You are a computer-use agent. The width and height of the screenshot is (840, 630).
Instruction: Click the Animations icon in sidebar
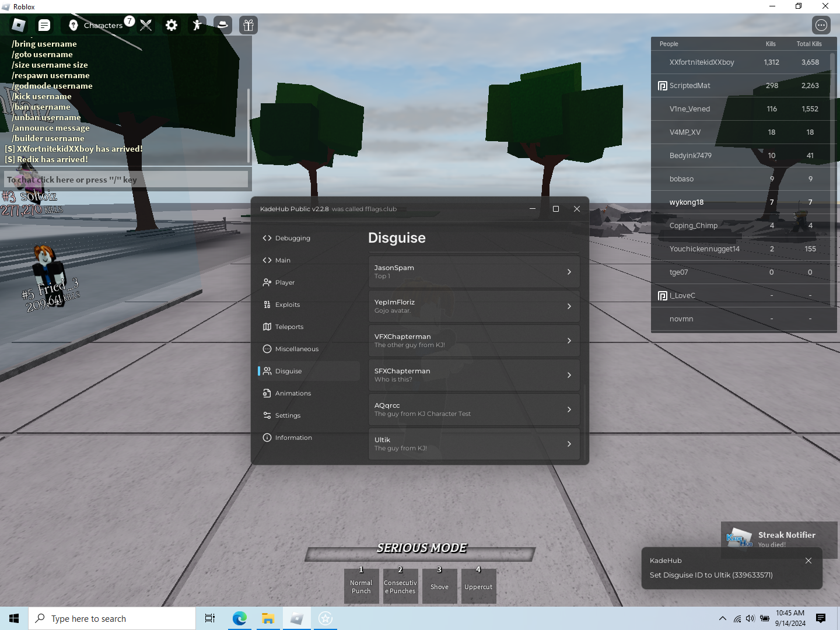[267, 393]
